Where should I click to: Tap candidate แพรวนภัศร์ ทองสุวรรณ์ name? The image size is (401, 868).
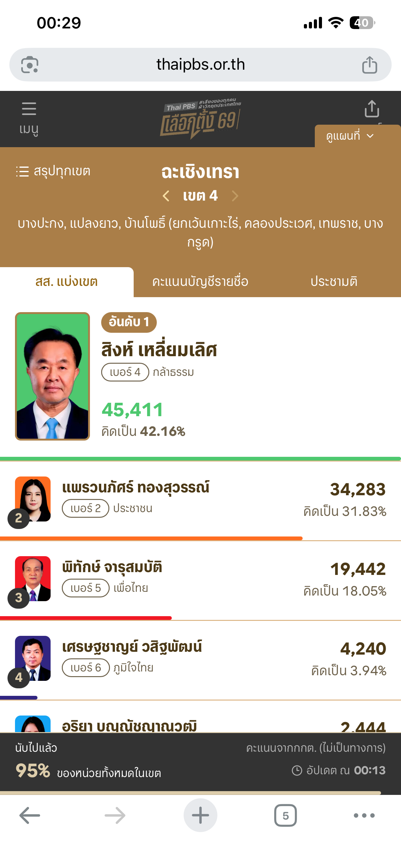click(x=136, y=487)
